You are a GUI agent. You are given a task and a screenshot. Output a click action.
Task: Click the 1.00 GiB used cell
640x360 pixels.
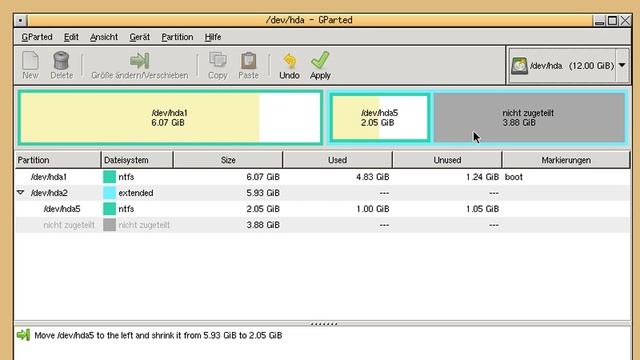(x=372, y=209)
